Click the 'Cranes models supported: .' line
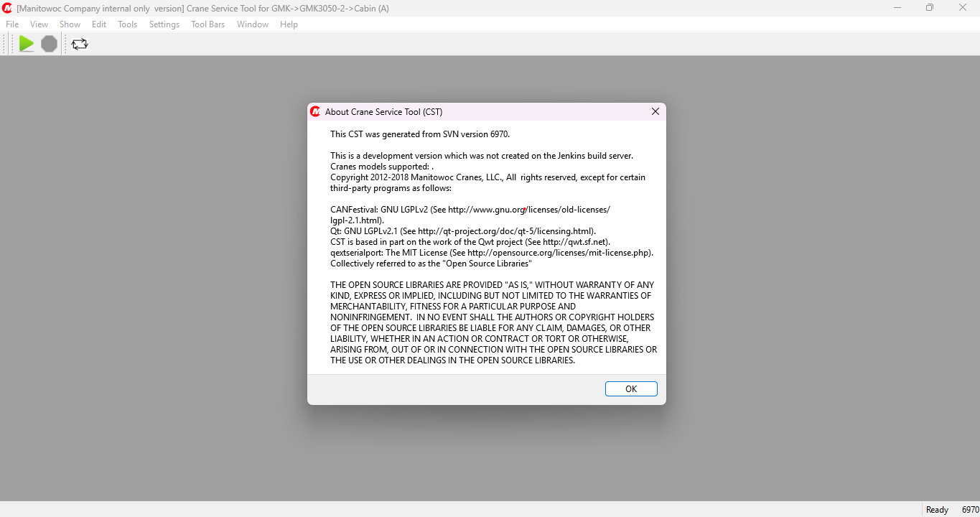 382,167
